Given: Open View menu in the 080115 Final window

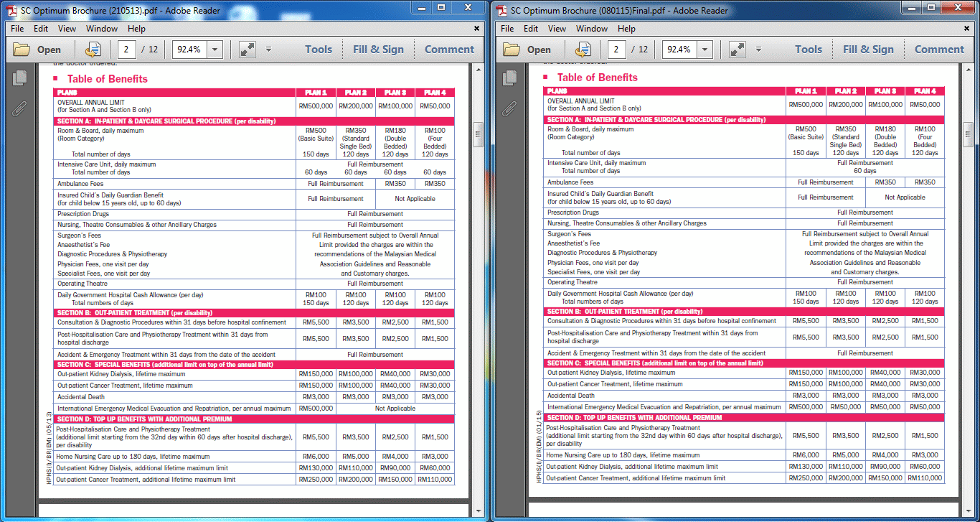Looking at the screenshot, I should (x=557, y=29).
